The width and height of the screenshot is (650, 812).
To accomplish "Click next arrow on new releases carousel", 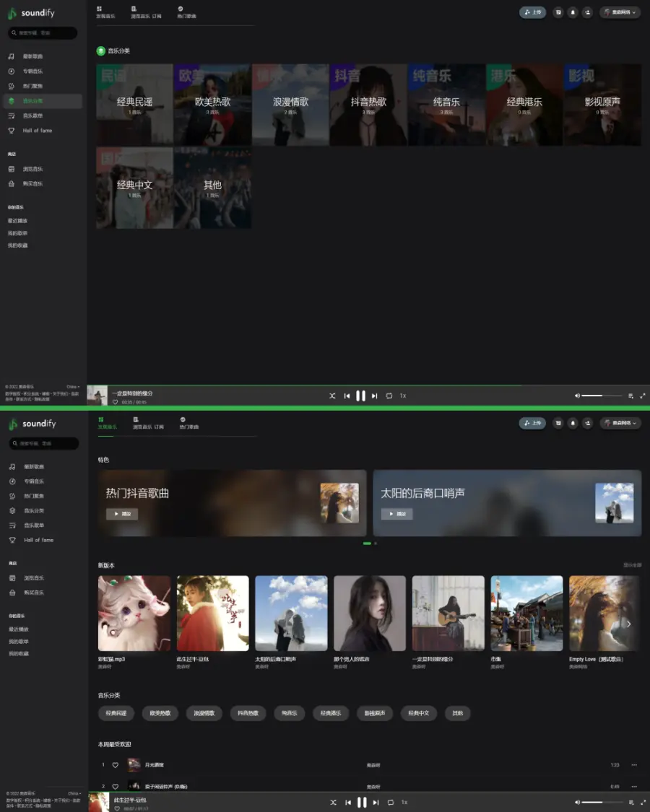I will coord(628,624).
